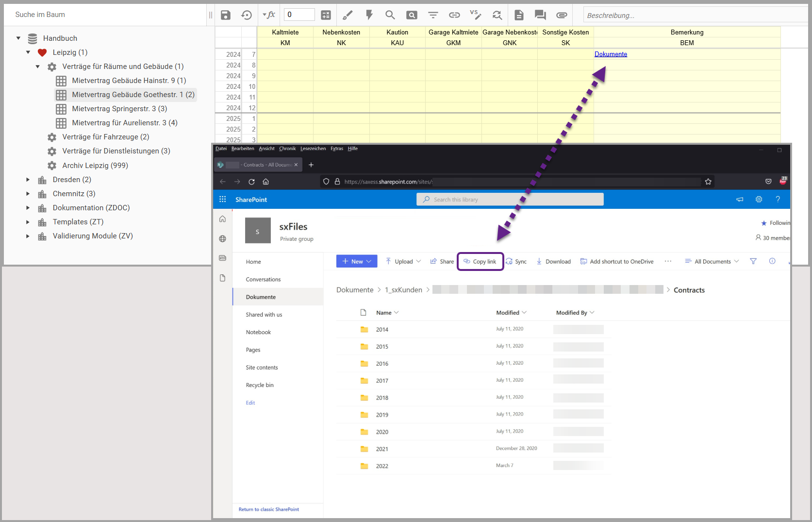
Task: Click the save (floppy disk) icon
Action: pos(225,15)
